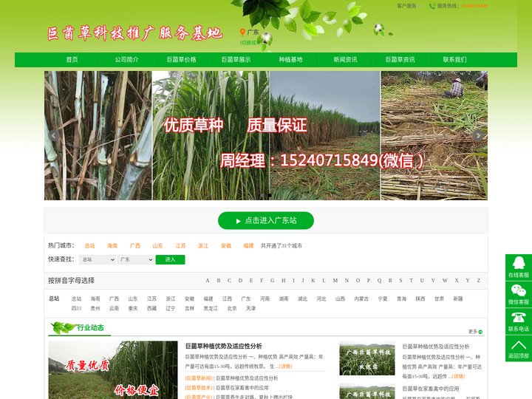Click 点击进入广东站 green button
This screenshot has height=399, width=532.
(266, 220)
